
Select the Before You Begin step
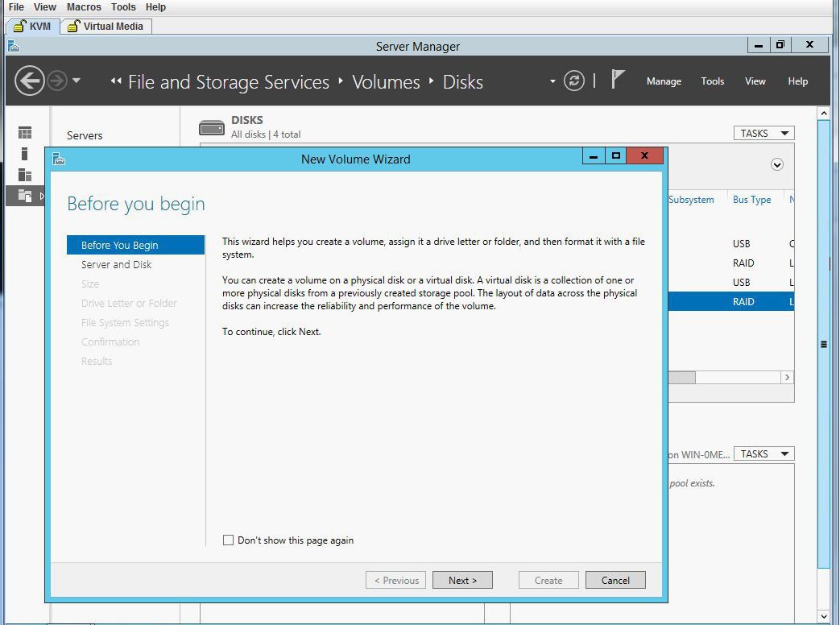tap(135, 245)
